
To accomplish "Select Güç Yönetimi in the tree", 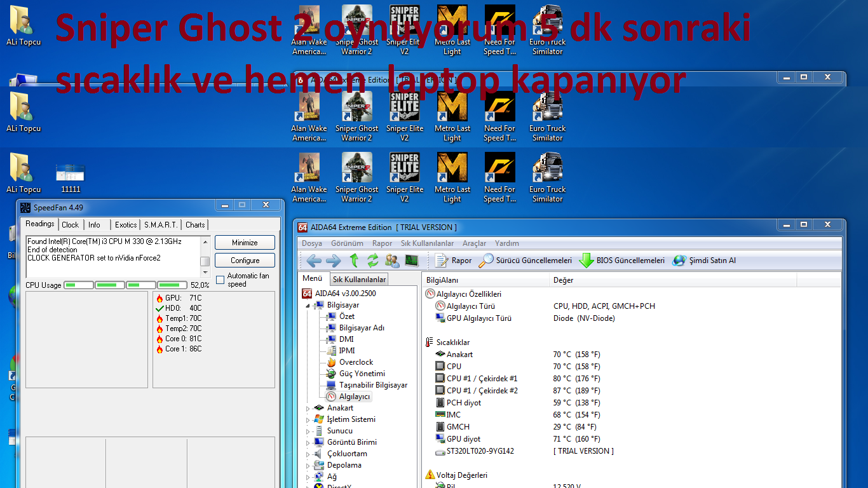I will (x=355, y=374).
